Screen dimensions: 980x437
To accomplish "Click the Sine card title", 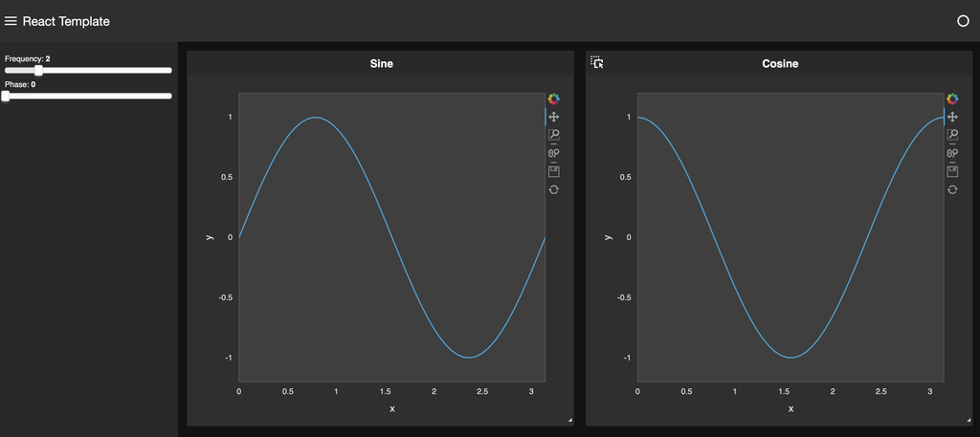I will [x=381, y=64].
